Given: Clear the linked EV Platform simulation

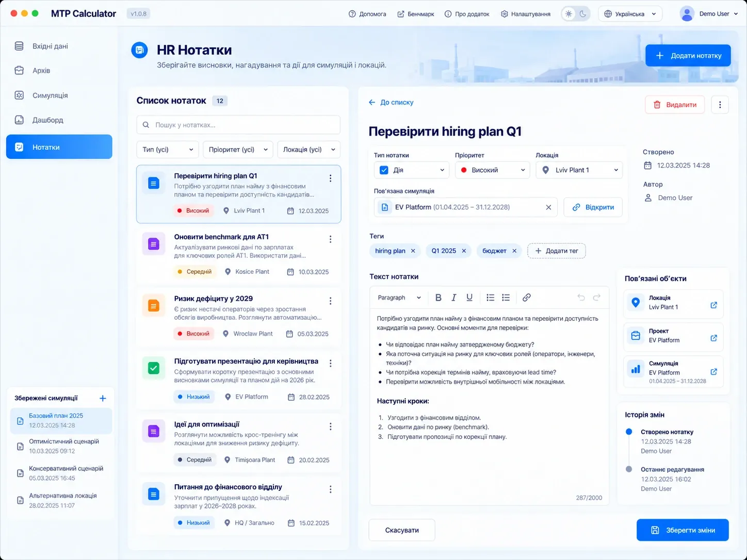Looking at the screenshot, I should pyautogui.click(x=548, y=207).
